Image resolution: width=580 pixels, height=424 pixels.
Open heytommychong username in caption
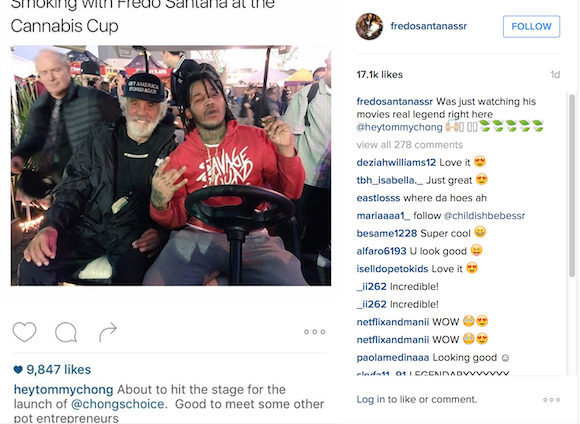click(63, 390)
